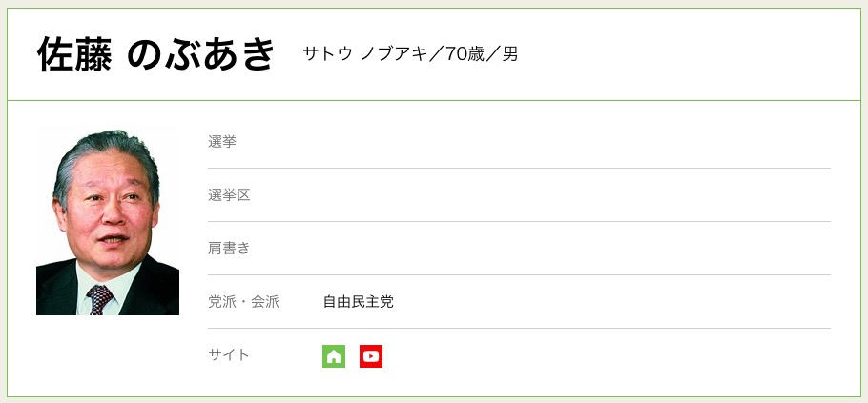
Task: Click the gender text 男
Action: click(510, 54)
